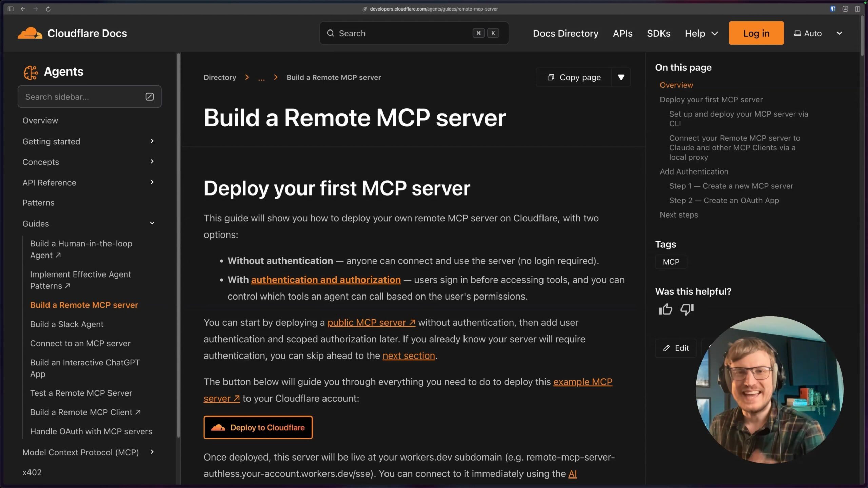Open Build a Slack Agent guide
The image size is (868, 488).
[66, 324]
